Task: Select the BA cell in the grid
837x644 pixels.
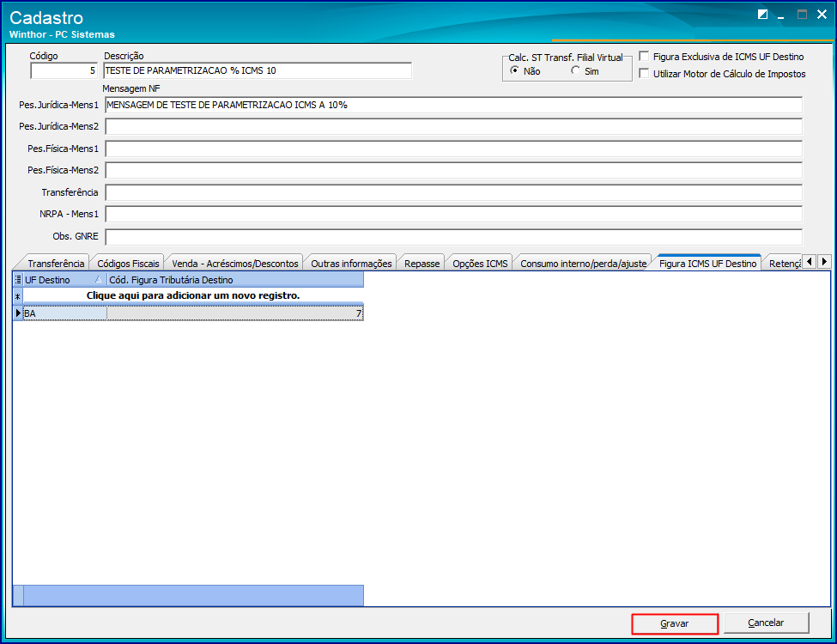Action: 65,313
